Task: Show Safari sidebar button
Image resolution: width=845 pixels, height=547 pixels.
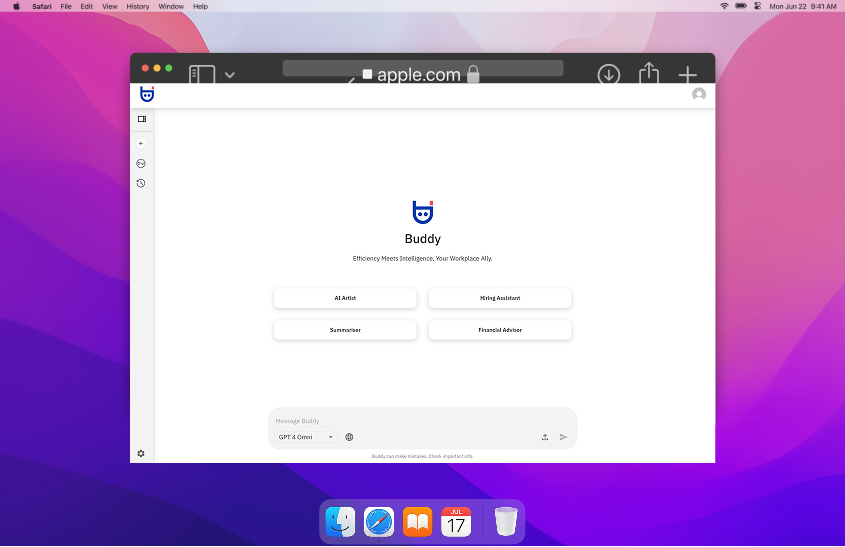Action: (202, 74)
